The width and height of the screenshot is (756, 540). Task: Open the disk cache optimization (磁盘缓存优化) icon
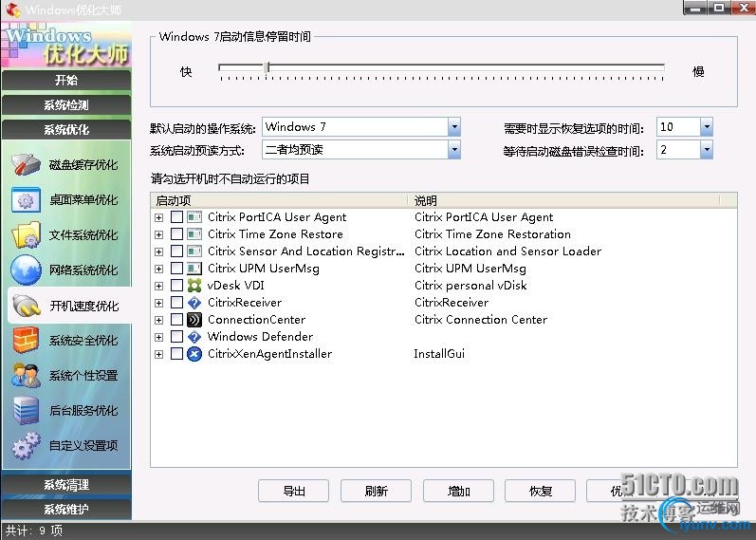coord(26,164)
